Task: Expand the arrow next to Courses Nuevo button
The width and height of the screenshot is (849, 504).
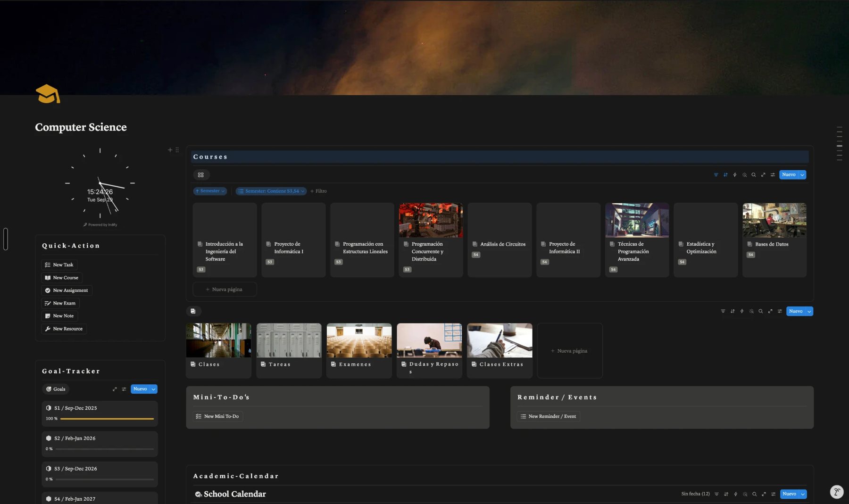Action: [802, 175]
